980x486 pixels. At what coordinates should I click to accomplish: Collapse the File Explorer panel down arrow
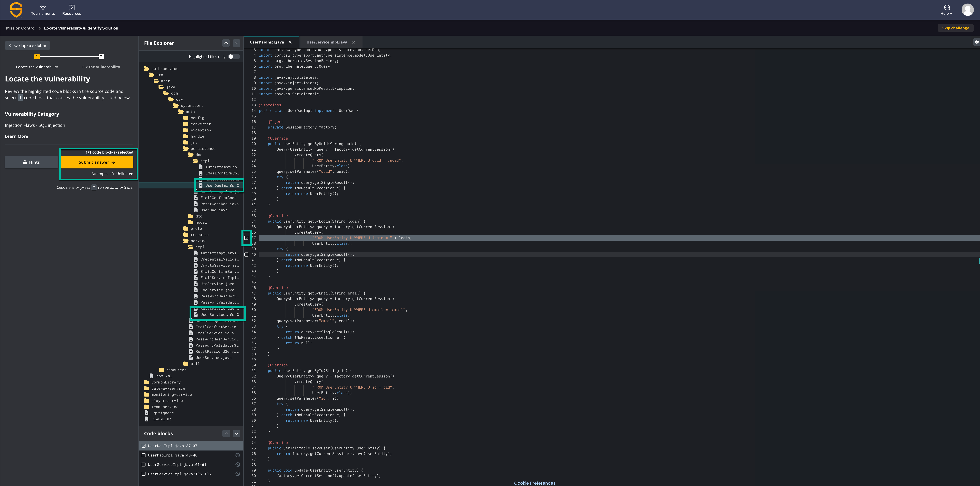click(x=237, y=43)
